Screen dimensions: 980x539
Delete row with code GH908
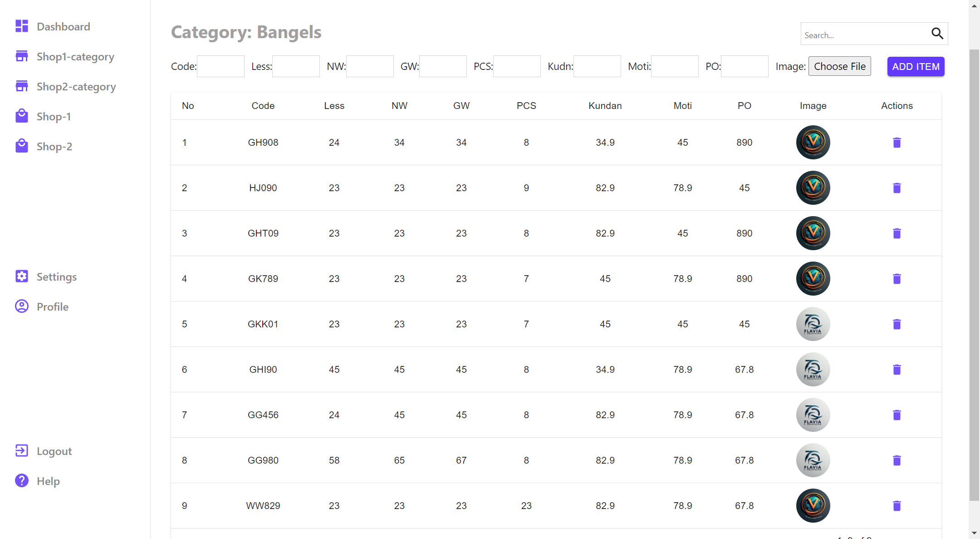point(897,143)
